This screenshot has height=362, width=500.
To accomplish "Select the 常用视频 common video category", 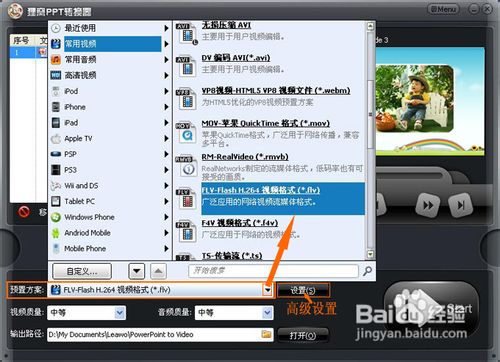I will [x=113, y=44].
